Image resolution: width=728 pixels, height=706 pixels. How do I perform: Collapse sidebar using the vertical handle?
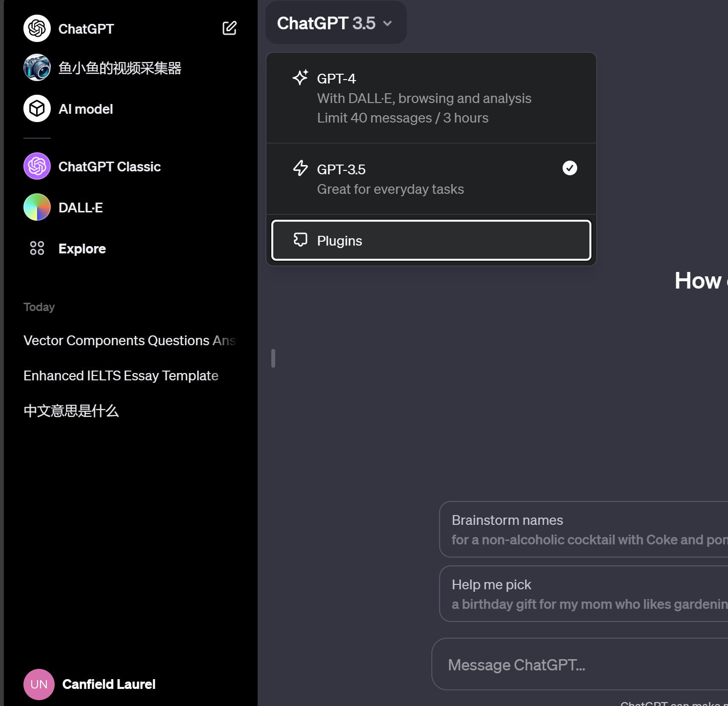[273, 358]
